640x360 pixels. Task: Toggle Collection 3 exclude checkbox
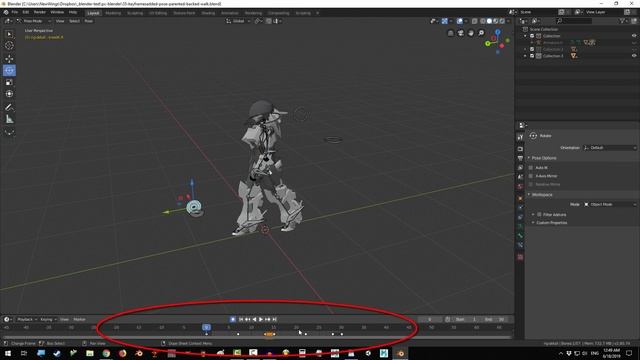(x=532, y=56)
